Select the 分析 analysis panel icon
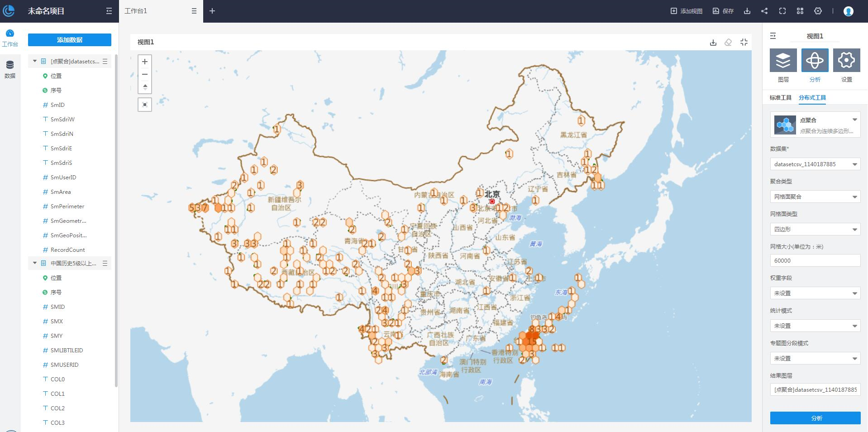868x432 pixels. (815, 60)
